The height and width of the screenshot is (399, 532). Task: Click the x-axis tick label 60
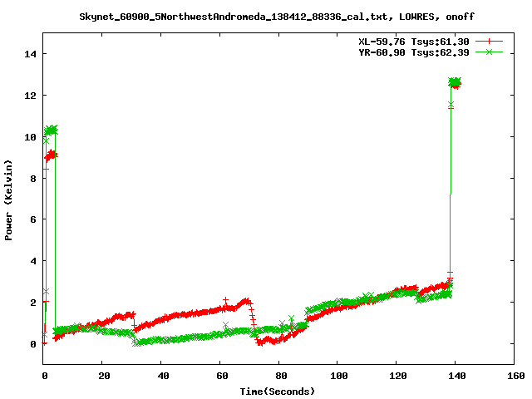click(x=222, y=376)
